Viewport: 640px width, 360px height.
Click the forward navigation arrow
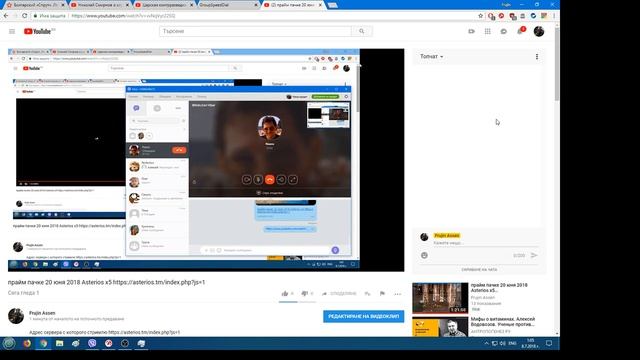[x=15, y=16]
